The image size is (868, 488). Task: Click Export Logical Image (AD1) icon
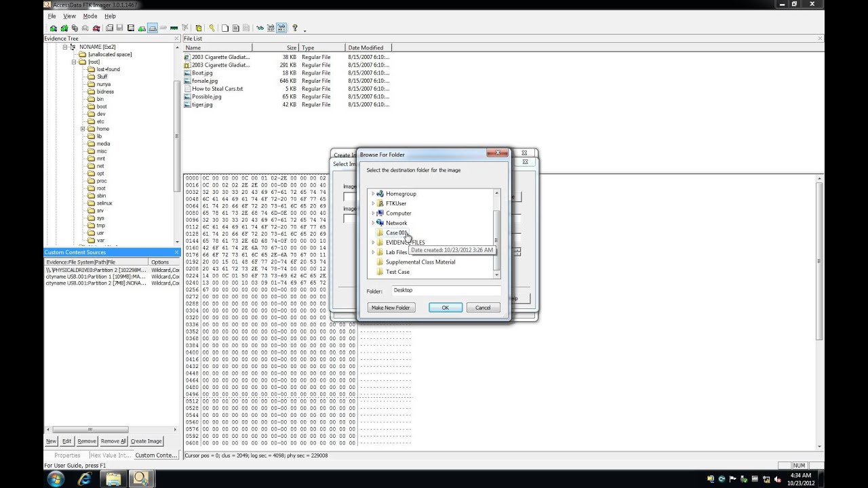[131, 28]
